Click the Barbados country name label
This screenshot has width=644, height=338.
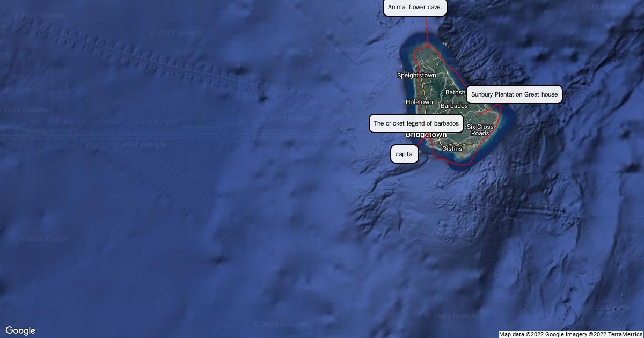(x=454, y=106)
